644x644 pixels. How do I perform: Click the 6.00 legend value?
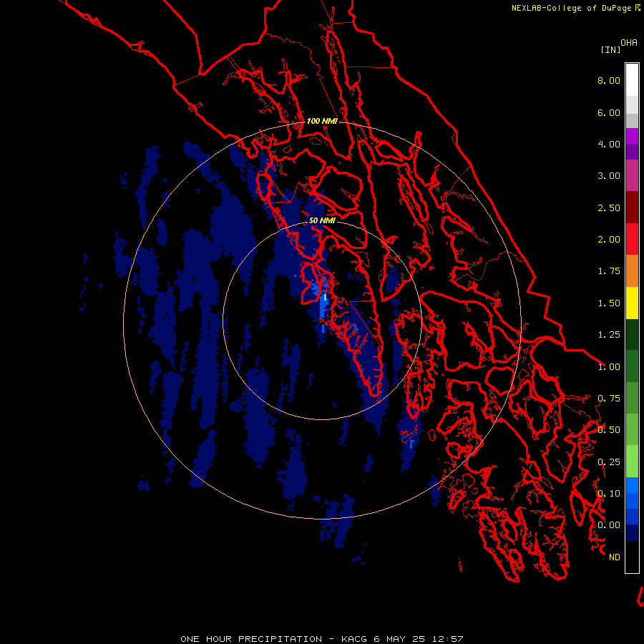click(x=609, y=112)
